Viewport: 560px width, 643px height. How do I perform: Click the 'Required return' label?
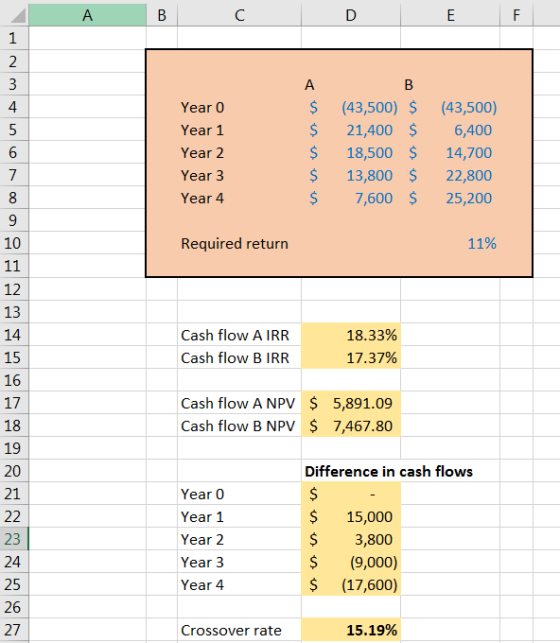234,244
